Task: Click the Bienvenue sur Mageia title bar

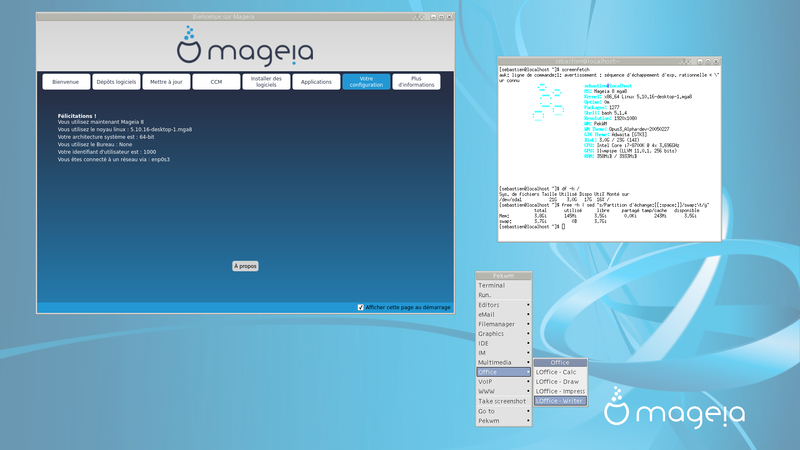Action: (x=223, y=17)
